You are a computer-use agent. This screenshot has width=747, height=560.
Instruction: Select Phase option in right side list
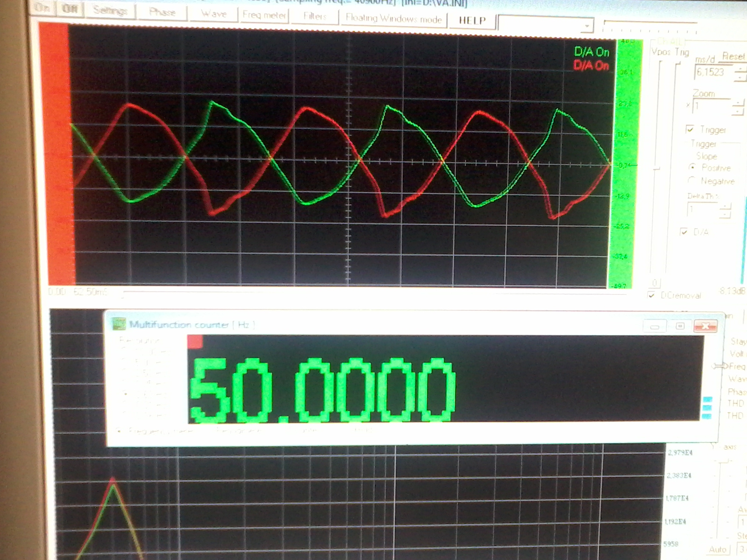(x=738, y=392)
